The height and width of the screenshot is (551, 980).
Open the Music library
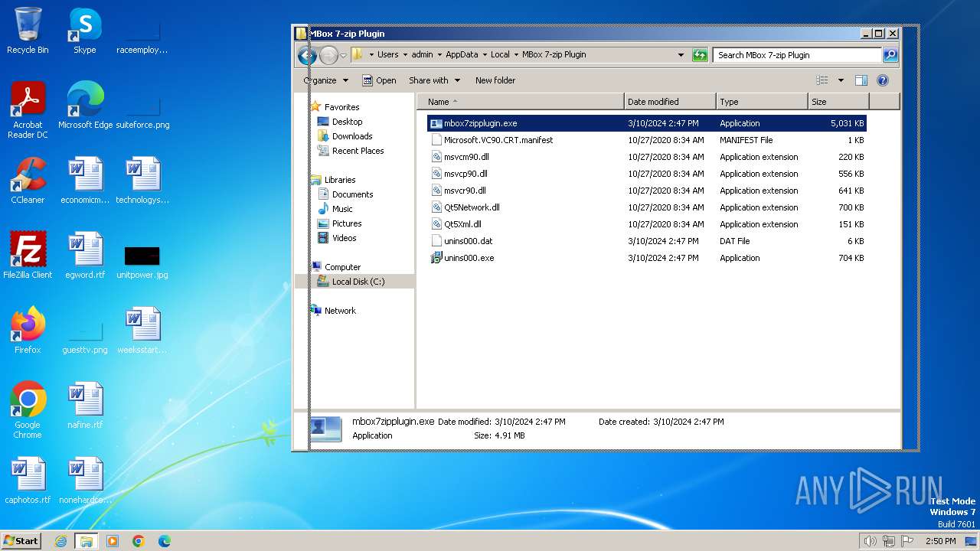tap(342, 209)
